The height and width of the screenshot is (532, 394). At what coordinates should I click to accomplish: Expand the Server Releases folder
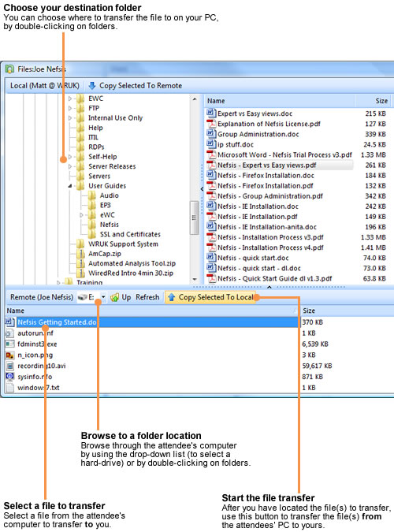pyautogui.click(x=70, y=166)
